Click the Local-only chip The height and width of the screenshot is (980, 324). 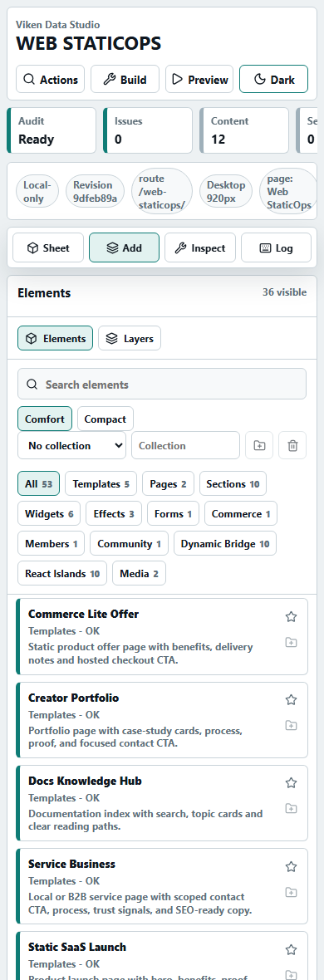pyautogui.click(x=37, y=191)
